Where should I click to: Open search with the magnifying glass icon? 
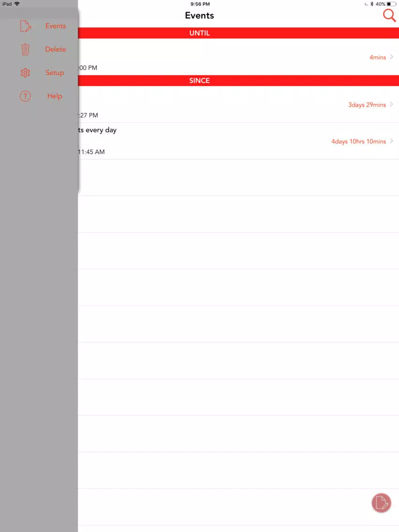[389, 15]
